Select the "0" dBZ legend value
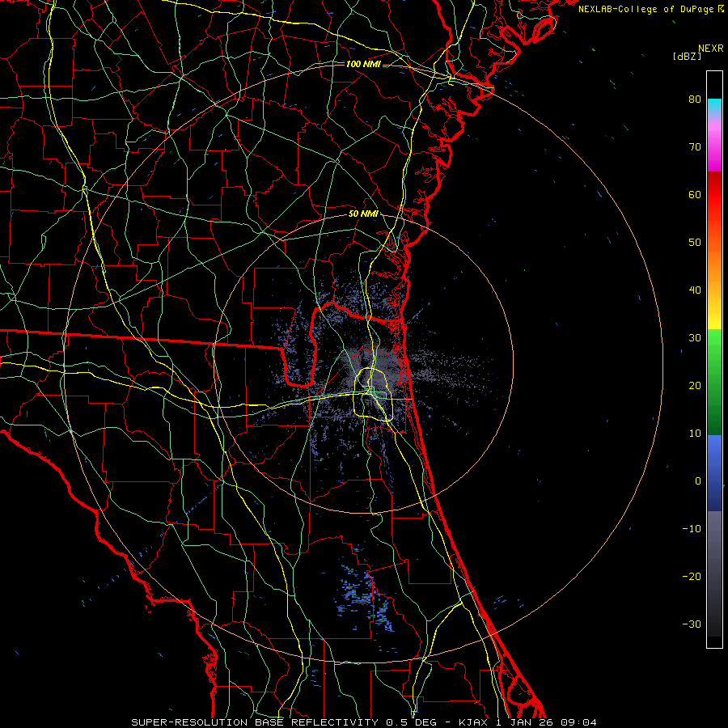728x728 pixels. tap(698, 481)
